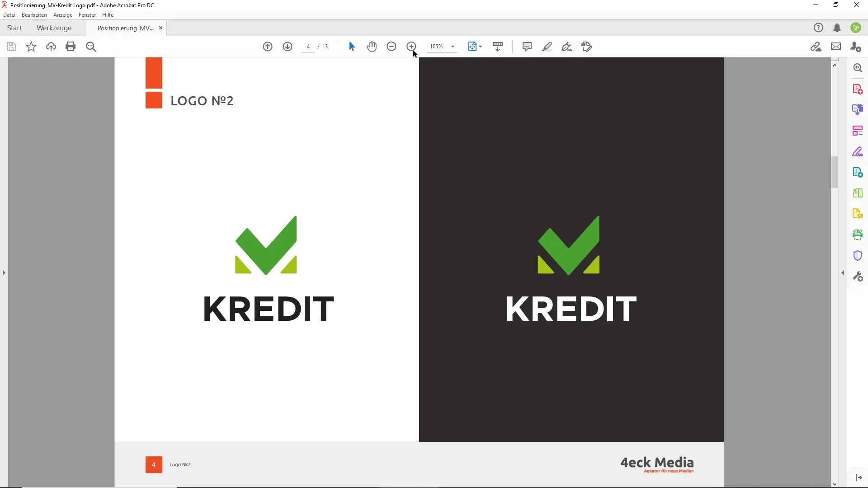Image resolution: width=868 pixels, height=488 pixels.
Task: Open the user account avatar
Action: [x=856, y=28]
